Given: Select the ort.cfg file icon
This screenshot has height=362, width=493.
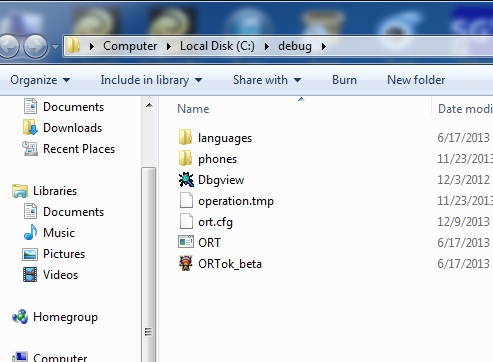Looking at the screenshot, I should tap(186, 221).
